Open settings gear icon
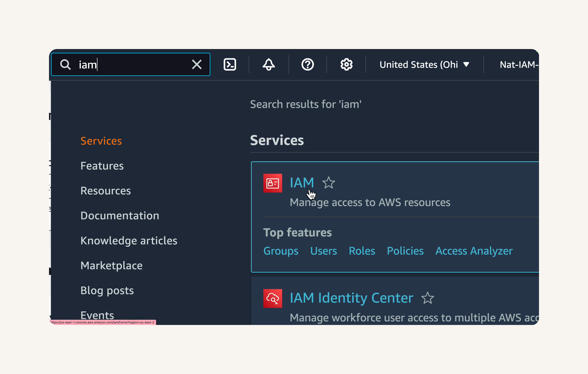Image resolution: width=588 pixels, height=374 pixels. (346, 64)
